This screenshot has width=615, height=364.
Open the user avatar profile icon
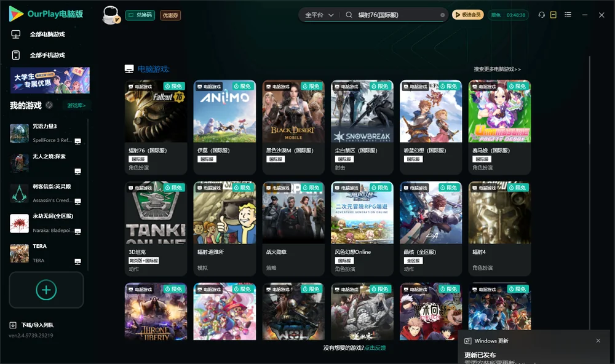click(111, 15)
